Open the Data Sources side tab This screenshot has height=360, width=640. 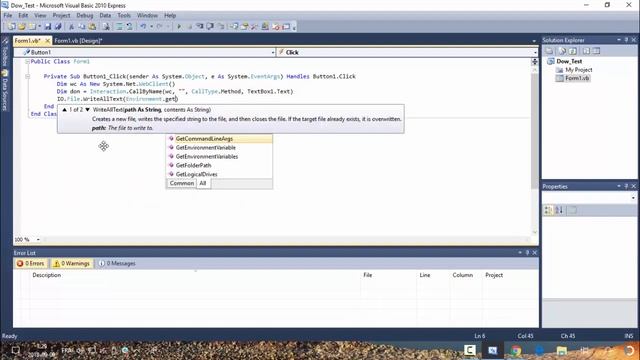pyautogui.click(x=5, y=91)
